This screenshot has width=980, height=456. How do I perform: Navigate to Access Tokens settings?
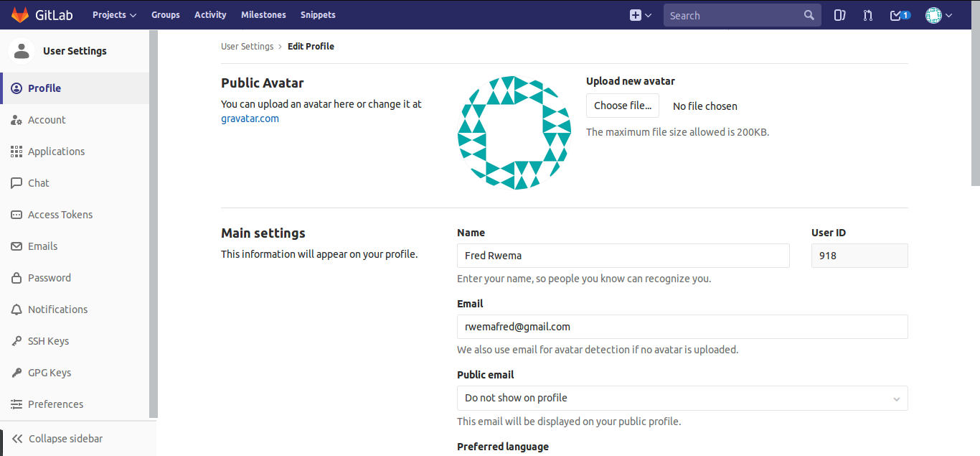click(60, 214)
